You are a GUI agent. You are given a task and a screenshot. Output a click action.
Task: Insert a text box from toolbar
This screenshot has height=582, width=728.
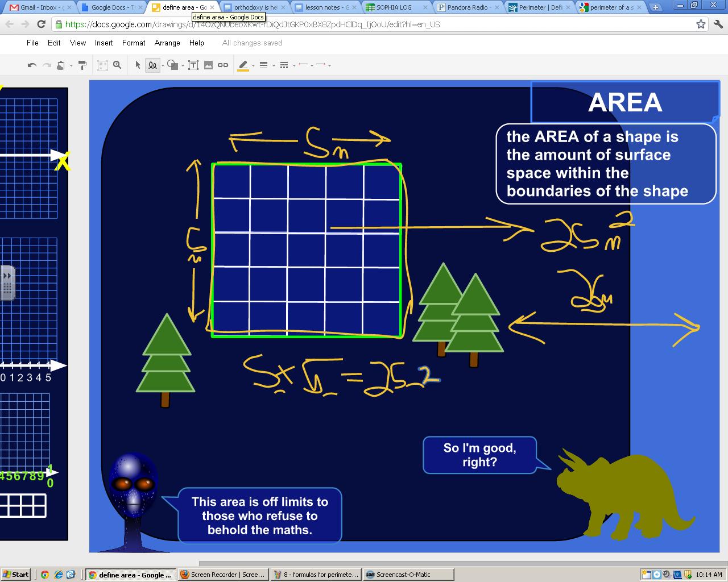point(193,65)
